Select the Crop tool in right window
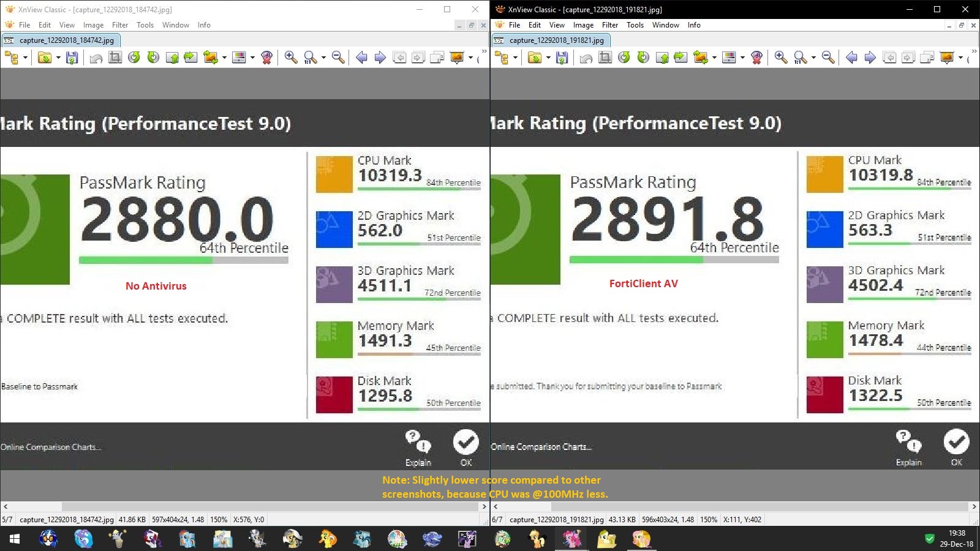 [x=605, y=58]
